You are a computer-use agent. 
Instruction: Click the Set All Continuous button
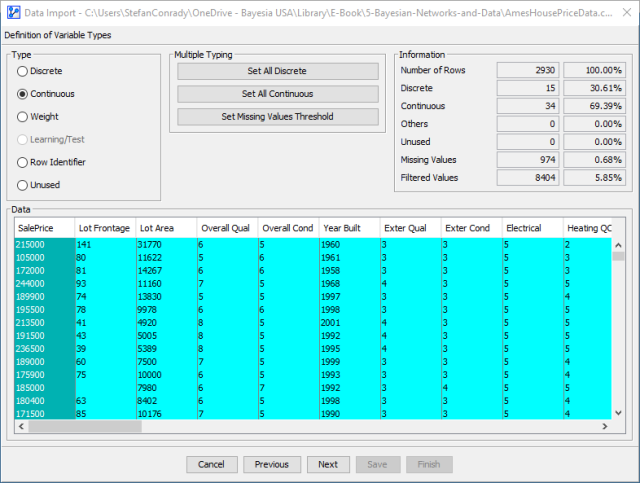[278, 94]
